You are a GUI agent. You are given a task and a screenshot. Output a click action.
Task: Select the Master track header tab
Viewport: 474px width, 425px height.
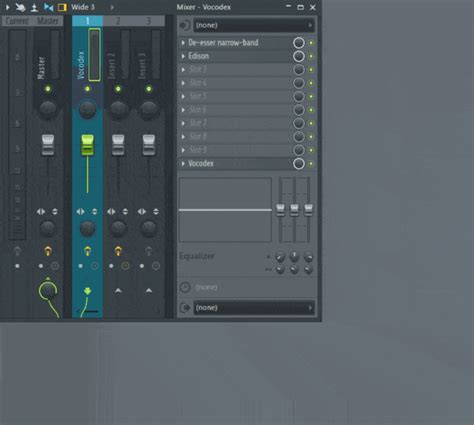[48, 21]
